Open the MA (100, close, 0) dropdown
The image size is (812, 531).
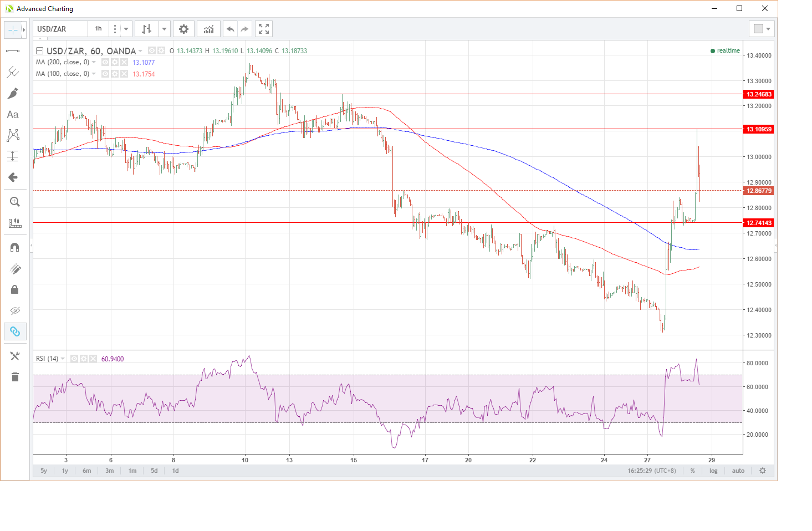click(94, 74)
